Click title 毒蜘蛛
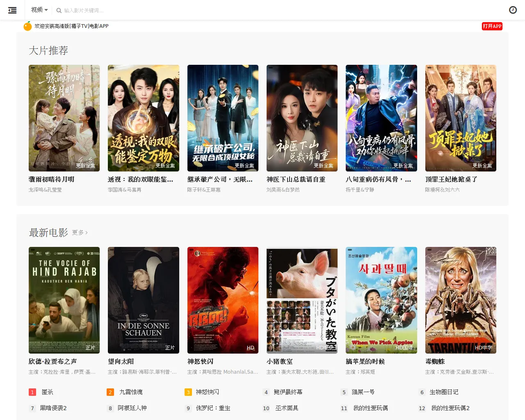Viewport: 525px width, 420px height. (435, 362)
